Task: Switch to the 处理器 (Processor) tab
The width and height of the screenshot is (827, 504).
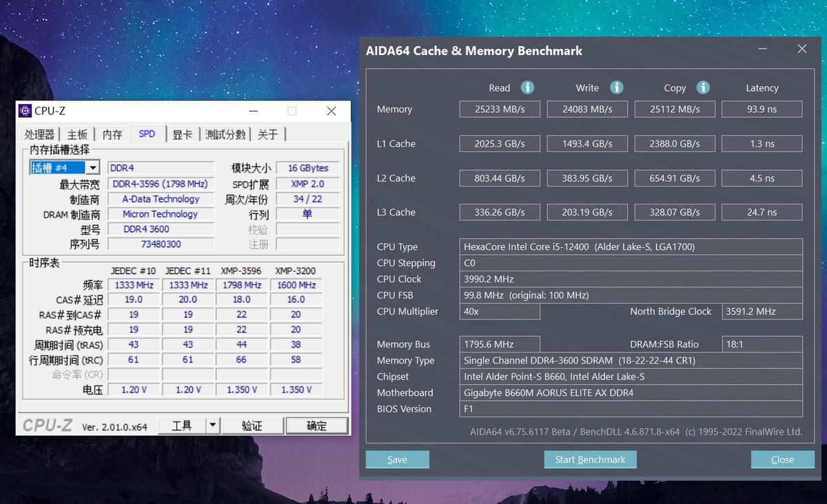Action: click(x=39, y=134)
